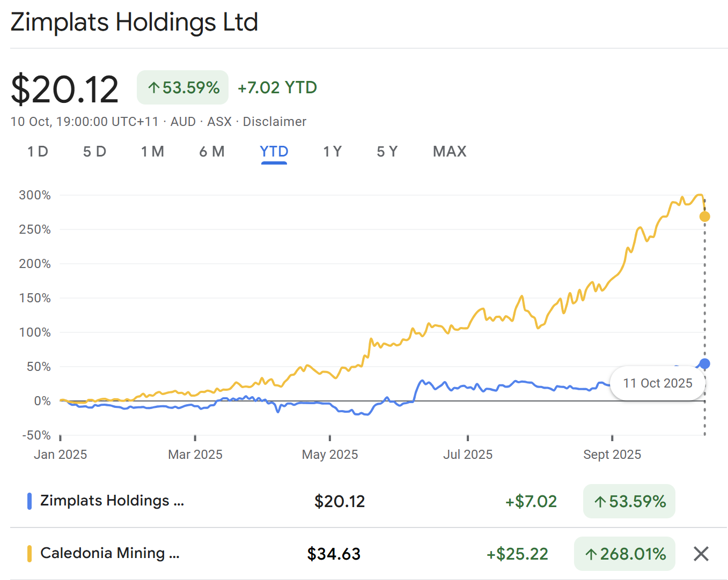Click the 11 Oct 2025 date tooltip
728x580 pixels.
pyautogui.click(x=658, y=383)
